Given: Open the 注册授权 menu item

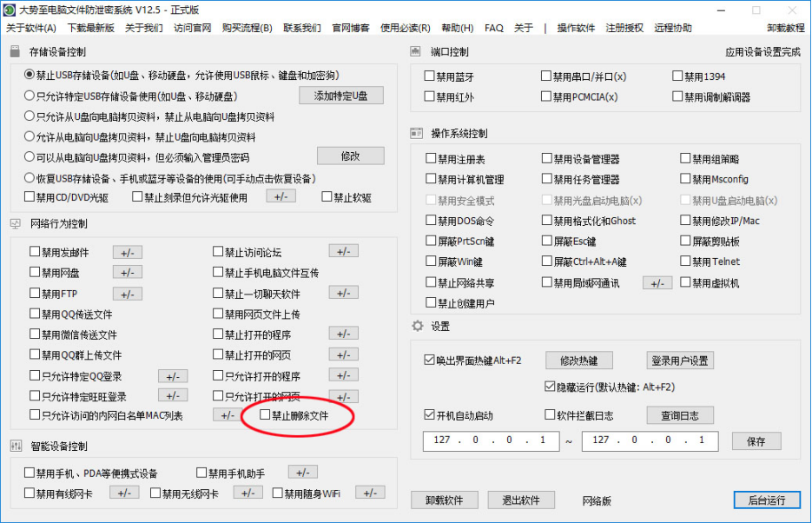Looking at the screenshot, I should coord(624,28).
